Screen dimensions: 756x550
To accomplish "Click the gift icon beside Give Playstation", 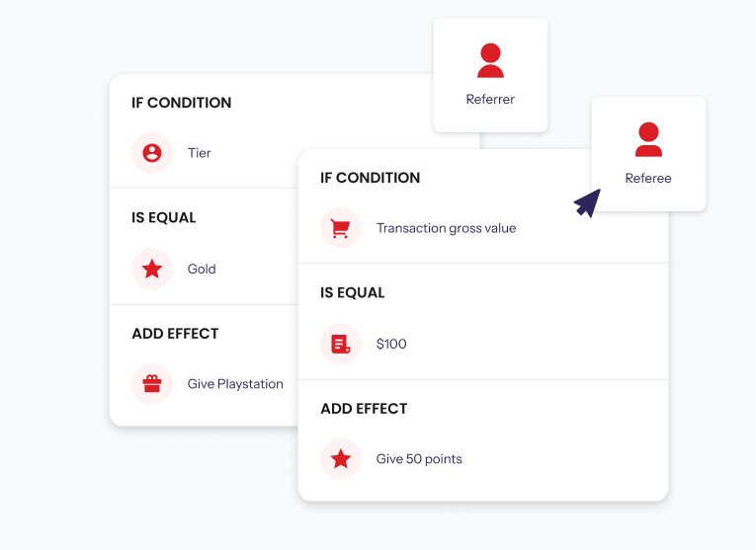I will [x=152, y=384].
